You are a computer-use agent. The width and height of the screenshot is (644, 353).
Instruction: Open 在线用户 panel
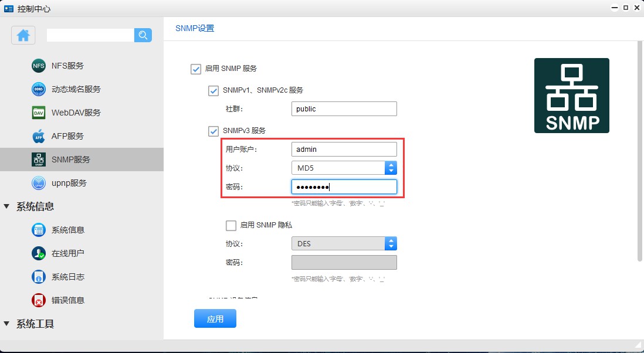pyautogui.click(x=38, y=253)
